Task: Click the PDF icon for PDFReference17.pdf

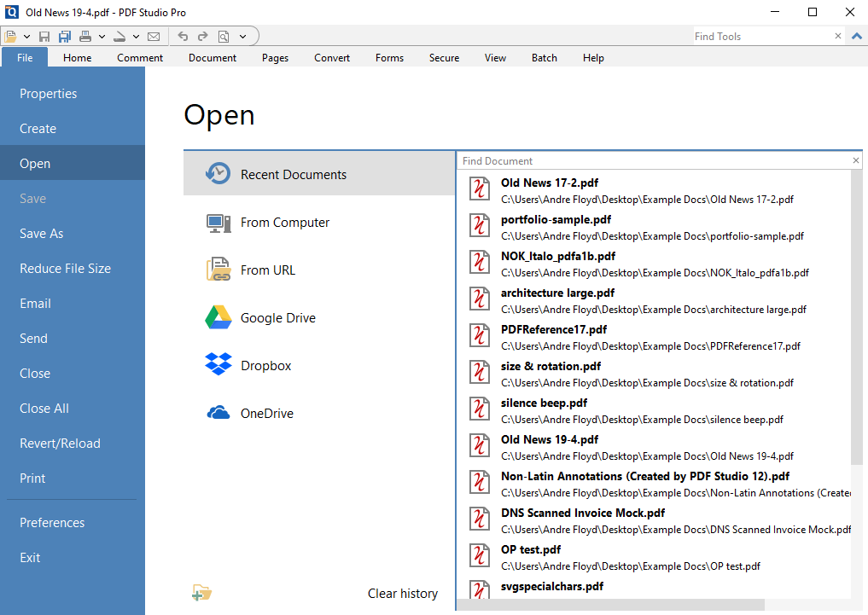Action: tap(480, 335)
